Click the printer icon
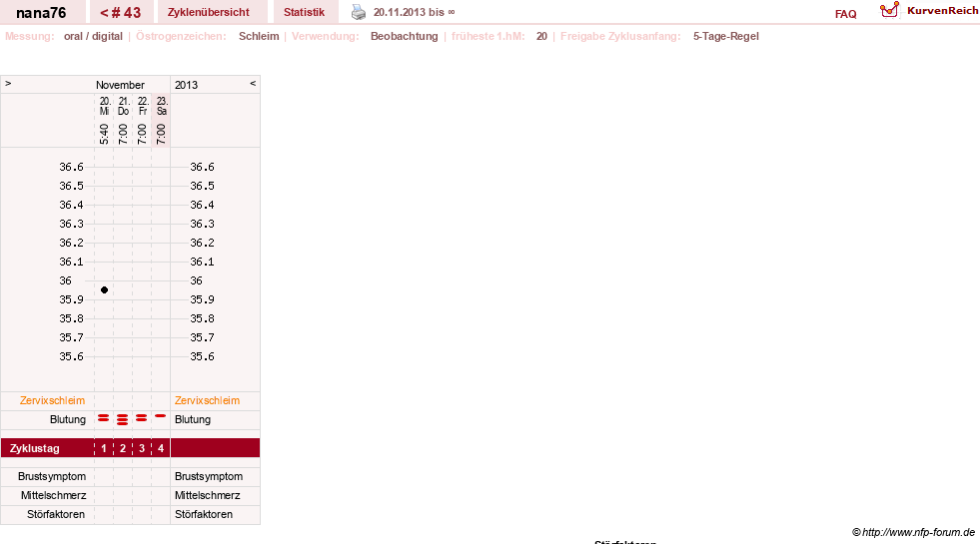 click(x=358, y=12)
